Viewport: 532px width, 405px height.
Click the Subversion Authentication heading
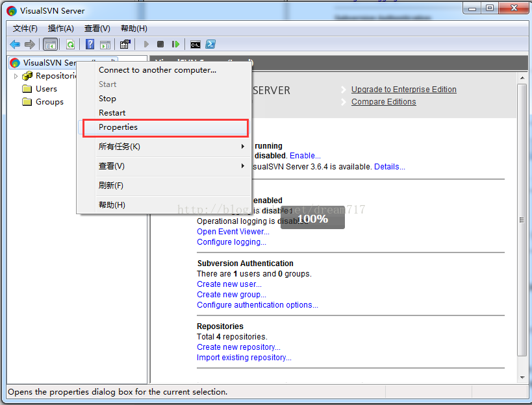tap(246, 264)
